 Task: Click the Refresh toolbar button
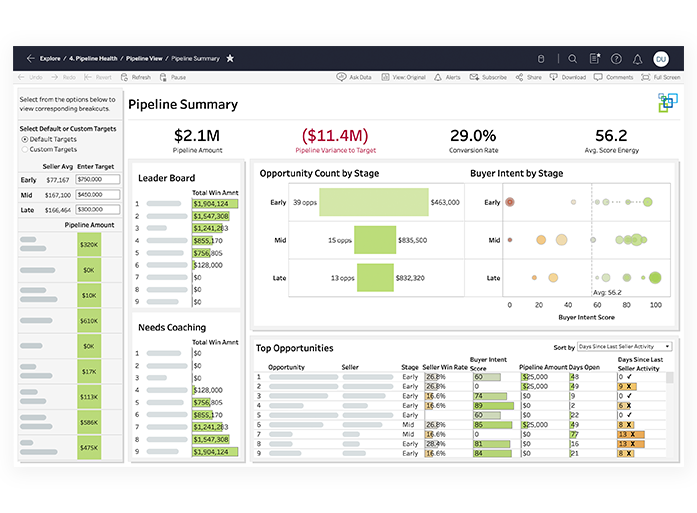coord(136,77)
